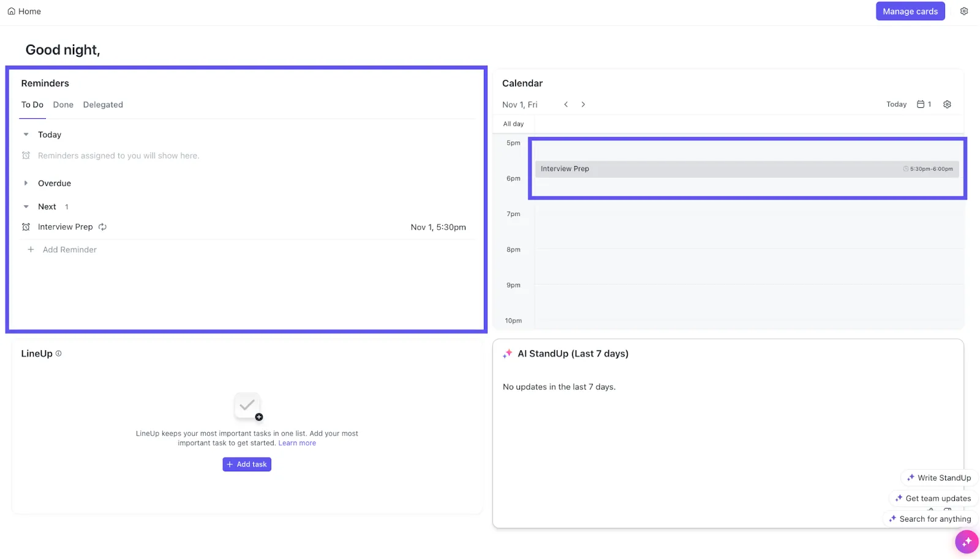This screenshot has width=980, height=559.
Task: Click the Manage cards button
Action: (910, 11)
